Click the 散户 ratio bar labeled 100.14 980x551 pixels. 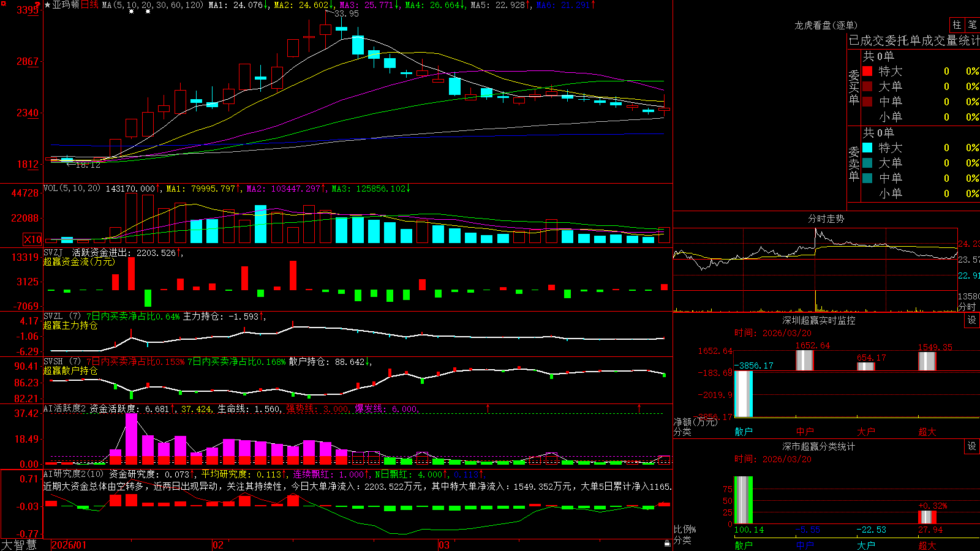tap(744, 500)
